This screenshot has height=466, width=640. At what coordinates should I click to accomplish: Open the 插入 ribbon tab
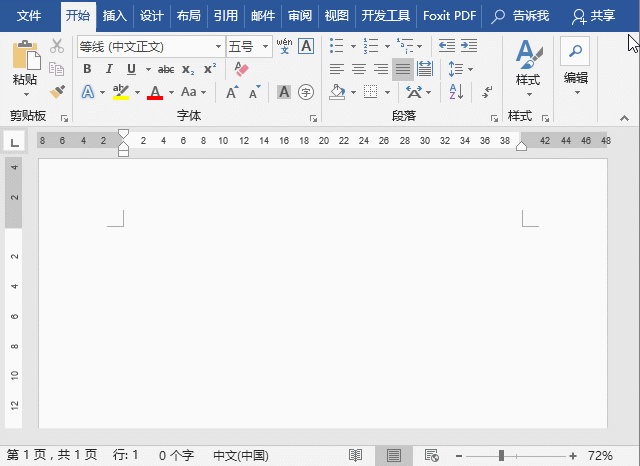[115, 16]
